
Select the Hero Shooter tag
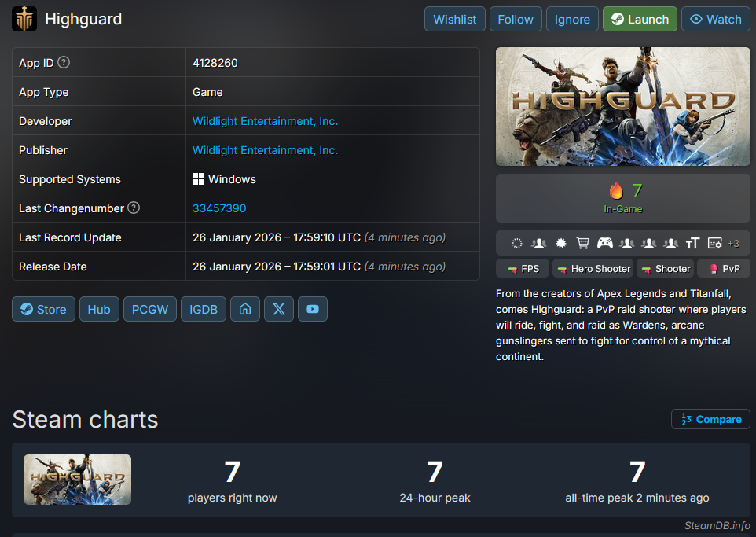593,268
